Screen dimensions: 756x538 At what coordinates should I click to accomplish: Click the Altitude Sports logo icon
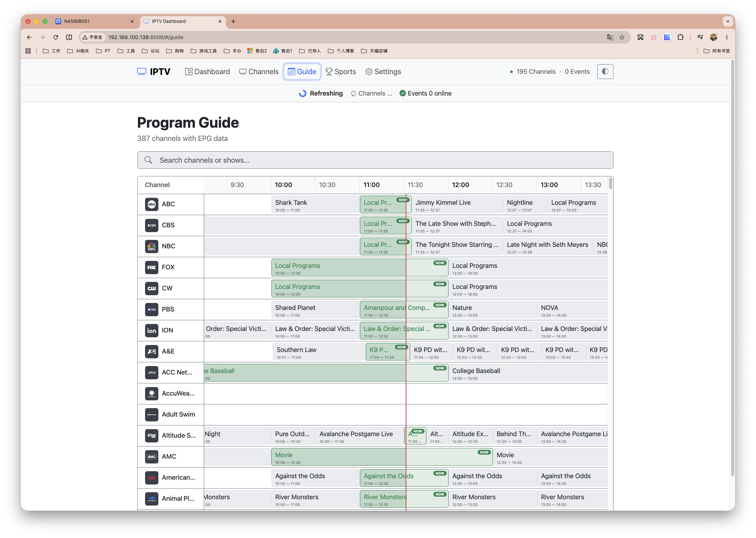click(x=152, y=436)
